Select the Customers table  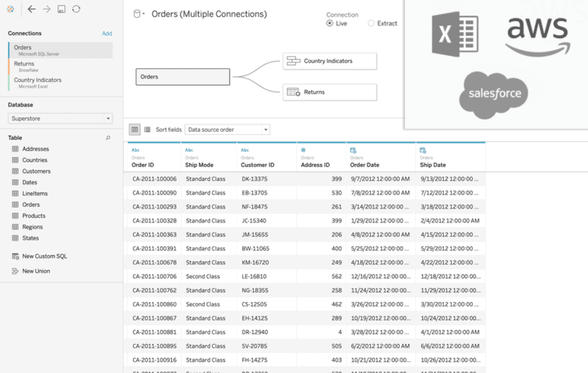coord(36,171)
